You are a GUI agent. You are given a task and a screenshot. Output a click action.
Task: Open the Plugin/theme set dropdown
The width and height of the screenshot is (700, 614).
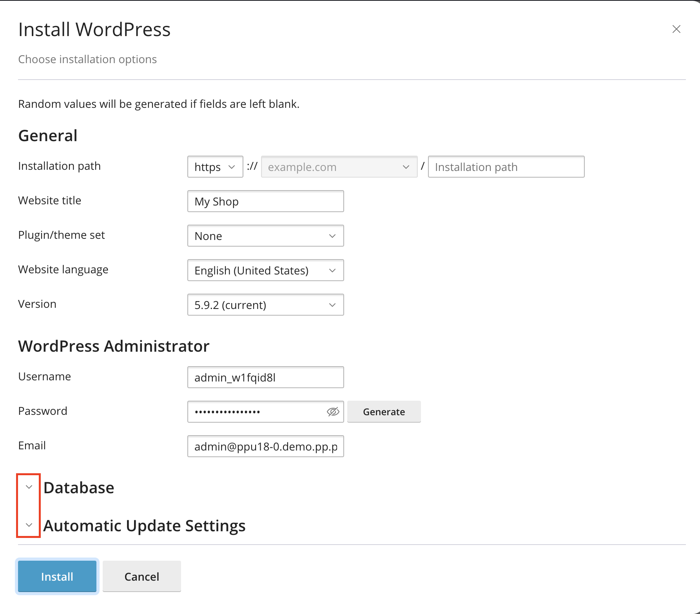click(265, 236)
